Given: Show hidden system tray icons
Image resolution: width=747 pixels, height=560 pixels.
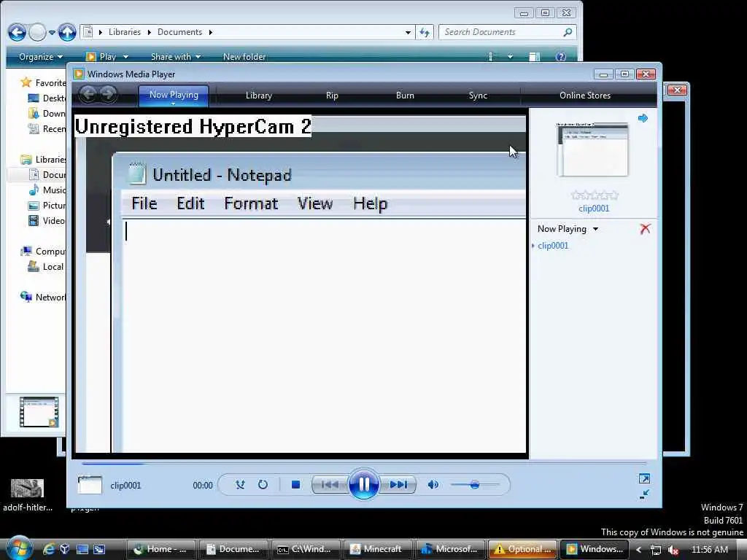Looking at the screenshot, I should pos(639,550).
